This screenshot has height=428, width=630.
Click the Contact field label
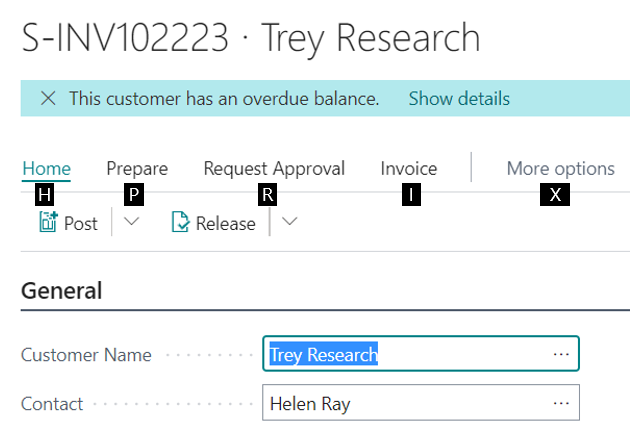[x=52, y=403]
